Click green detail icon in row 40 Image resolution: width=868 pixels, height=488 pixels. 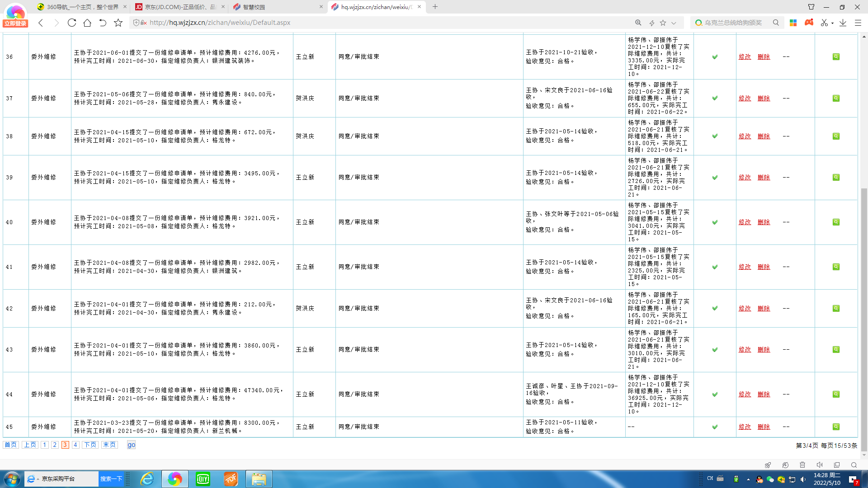tap(836, 222)
